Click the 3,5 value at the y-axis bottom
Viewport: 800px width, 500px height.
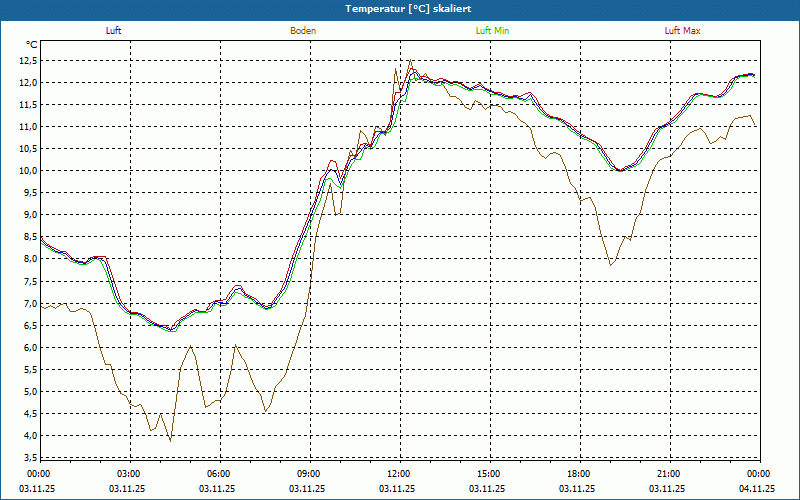pyautogui.click(x=26, y=458)
